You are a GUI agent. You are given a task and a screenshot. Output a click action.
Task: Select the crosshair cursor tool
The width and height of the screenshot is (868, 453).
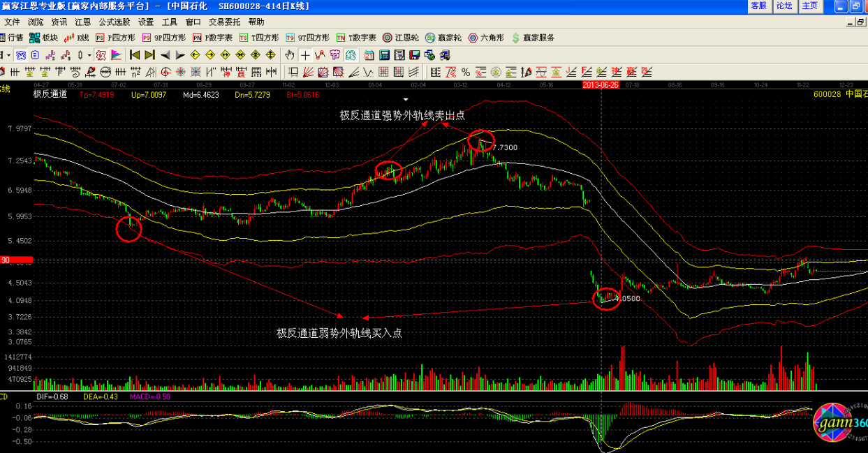(305, 55)
